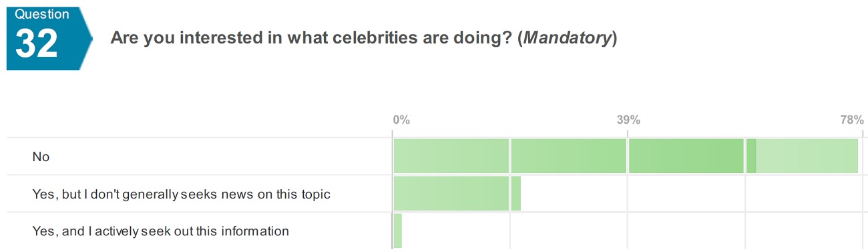Image resolution: width=868 pixels, height=252 pixels.
Task: Click the lightest end segment of No bar
Action: [x=807, y=156]
